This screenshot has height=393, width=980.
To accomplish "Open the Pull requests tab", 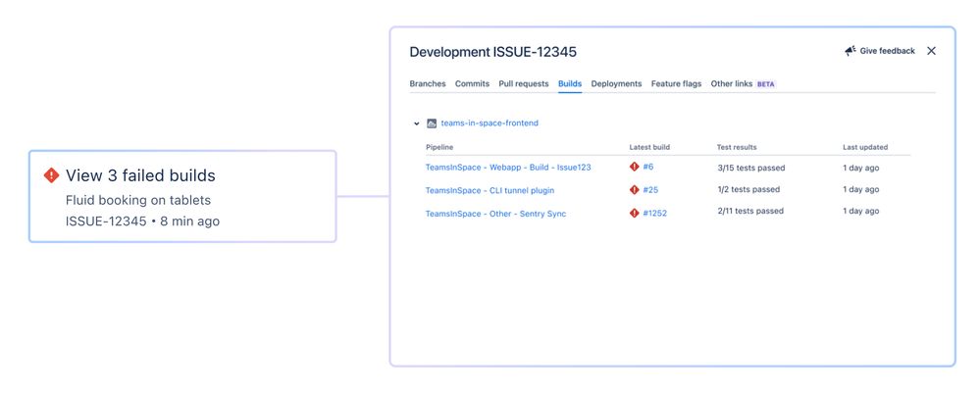I will 524,83.
